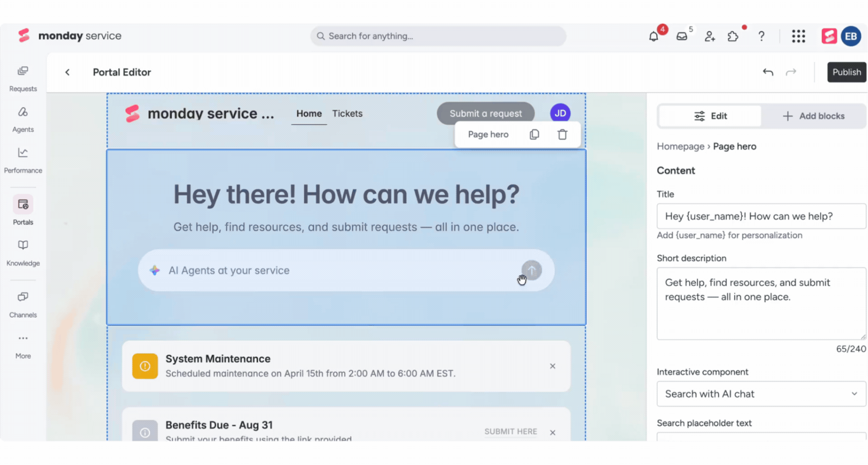Redo the last edit
Screen dimensions: 868x465
[x=791, y=72]
